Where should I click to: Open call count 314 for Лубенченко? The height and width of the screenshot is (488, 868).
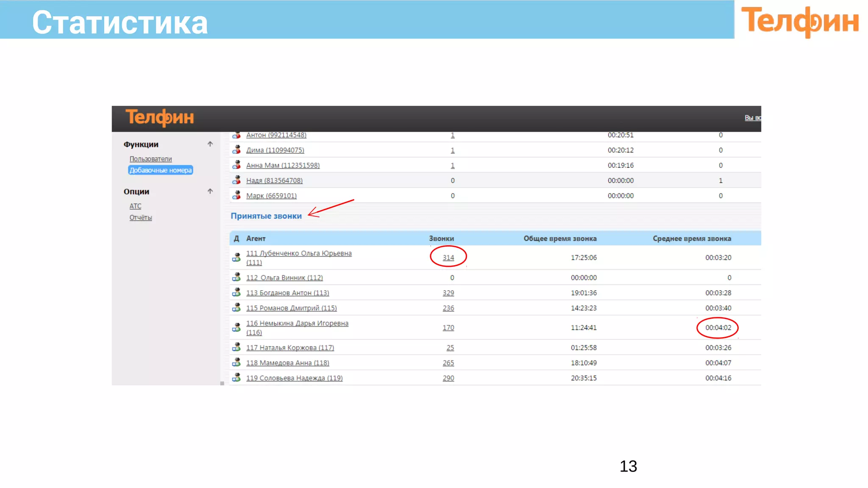pyautogui.click(x=448, y=258)
